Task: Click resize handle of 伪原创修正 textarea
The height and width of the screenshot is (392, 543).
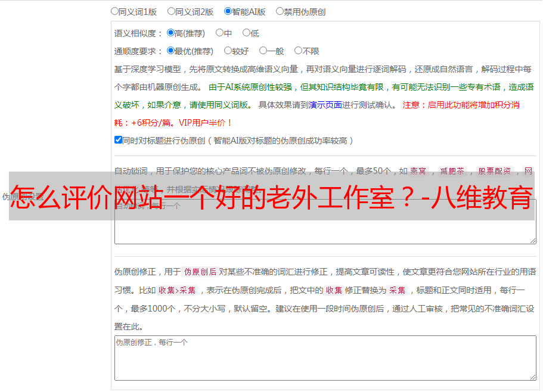Action: [533, 377]
